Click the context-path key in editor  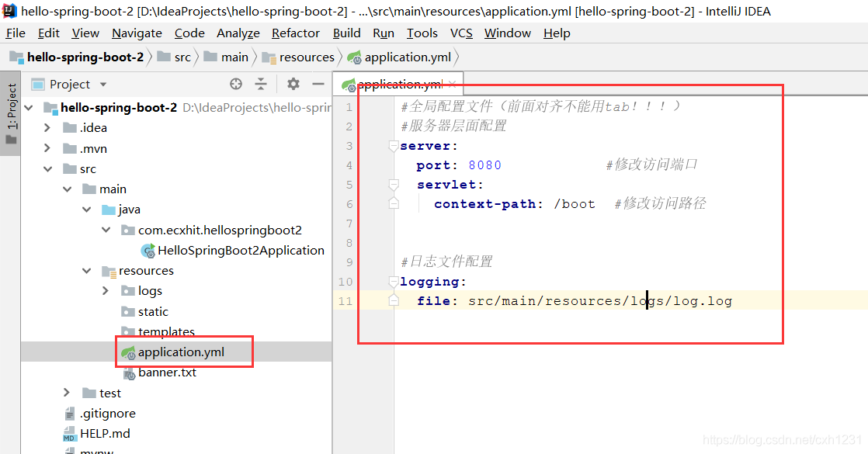pyautogui.click(x=484, y=204)
